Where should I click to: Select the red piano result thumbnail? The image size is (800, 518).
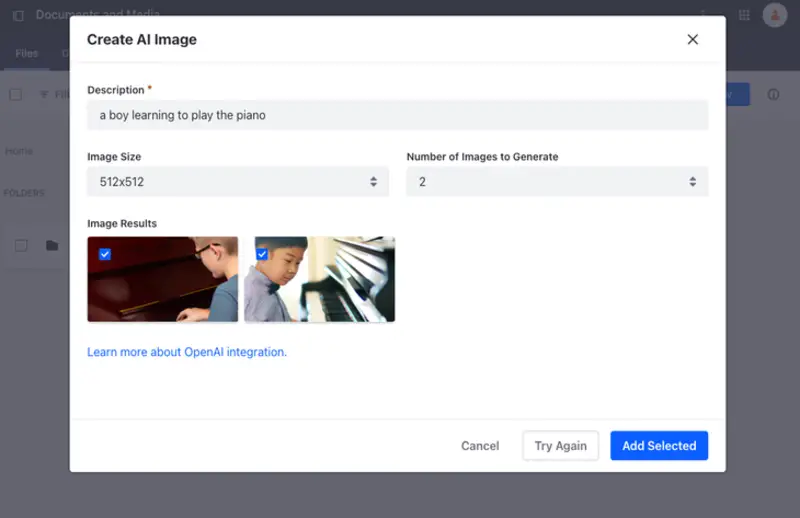pos(162,279)
